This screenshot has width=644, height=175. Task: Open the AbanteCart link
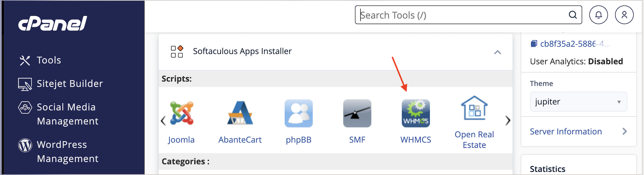[240, 140]
